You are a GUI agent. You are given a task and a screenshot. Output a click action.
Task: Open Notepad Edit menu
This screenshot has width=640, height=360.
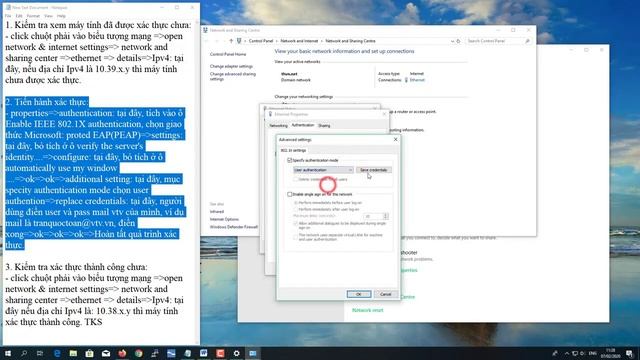tap(19, 16)
